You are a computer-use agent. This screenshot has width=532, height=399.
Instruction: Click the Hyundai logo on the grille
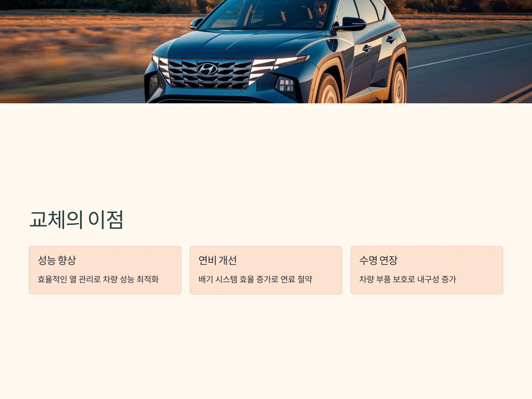(x=207, y=69)
